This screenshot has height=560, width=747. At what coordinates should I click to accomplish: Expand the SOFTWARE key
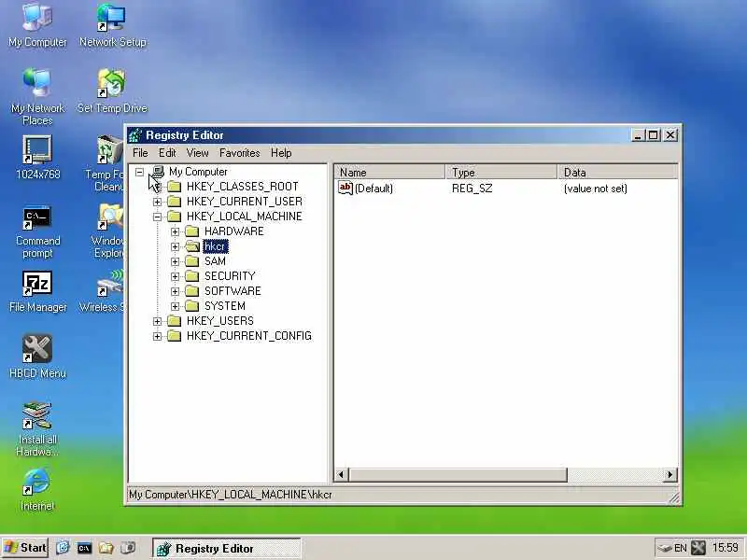point(175,291)
